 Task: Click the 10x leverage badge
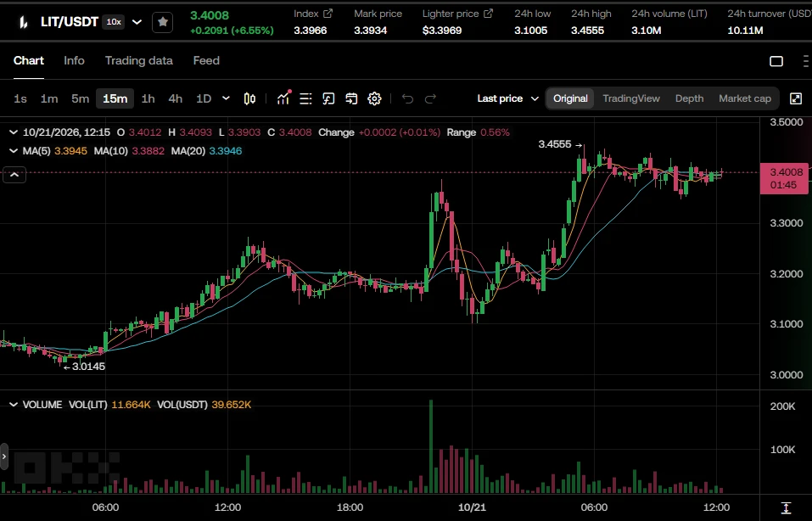click(114, 22)
